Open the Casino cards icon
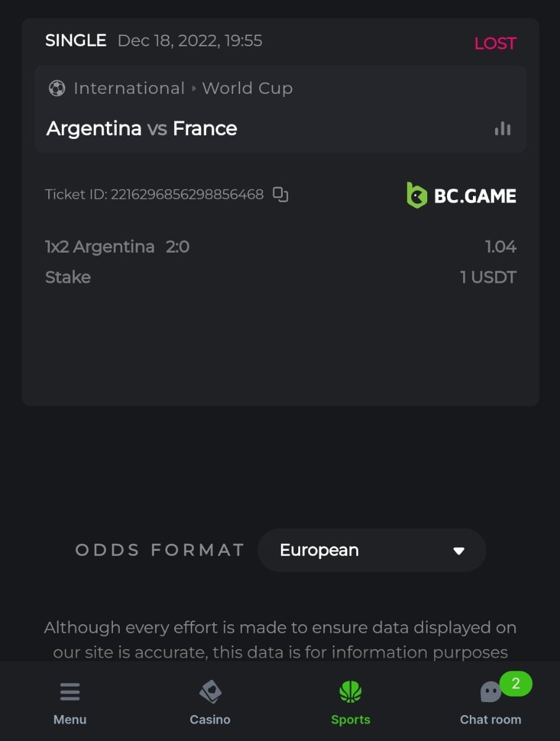The height and width of the screenshot is (741, 560). pyautogui.click(x=210, y=692)
